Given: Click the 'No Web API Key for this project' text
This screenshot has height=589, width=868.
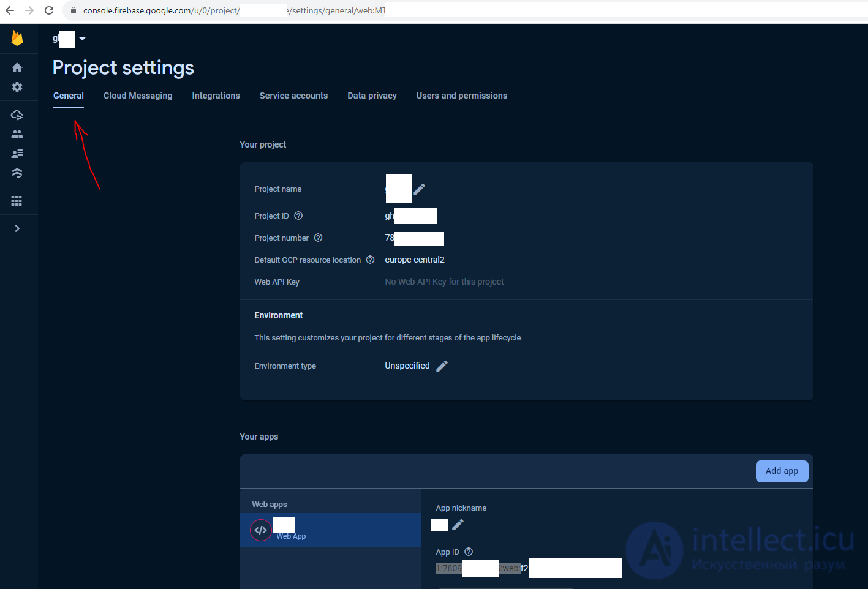Looking at the screenshot, I should [x=444, y=282].
